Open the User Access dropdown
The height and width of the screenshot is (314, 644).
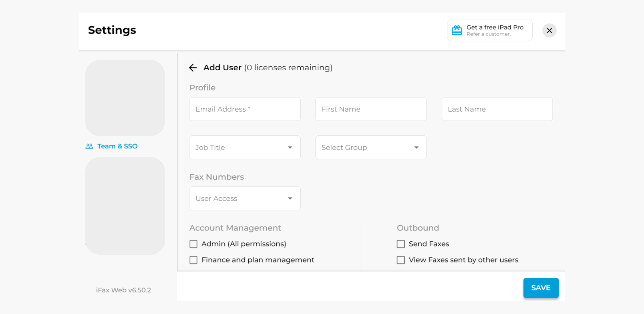(x=245, y=198)
